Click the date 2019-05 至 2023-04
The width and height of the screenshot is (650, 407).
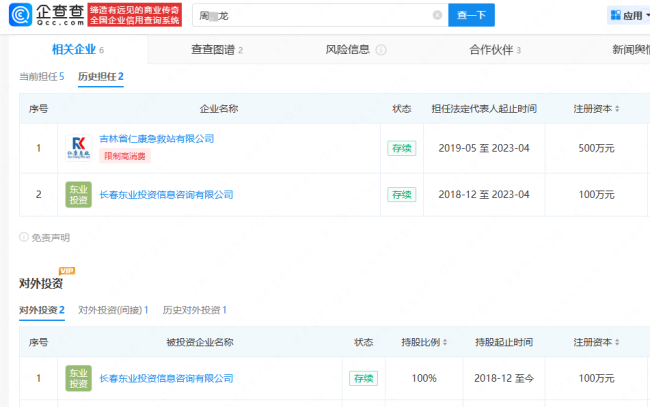[484, 148]
